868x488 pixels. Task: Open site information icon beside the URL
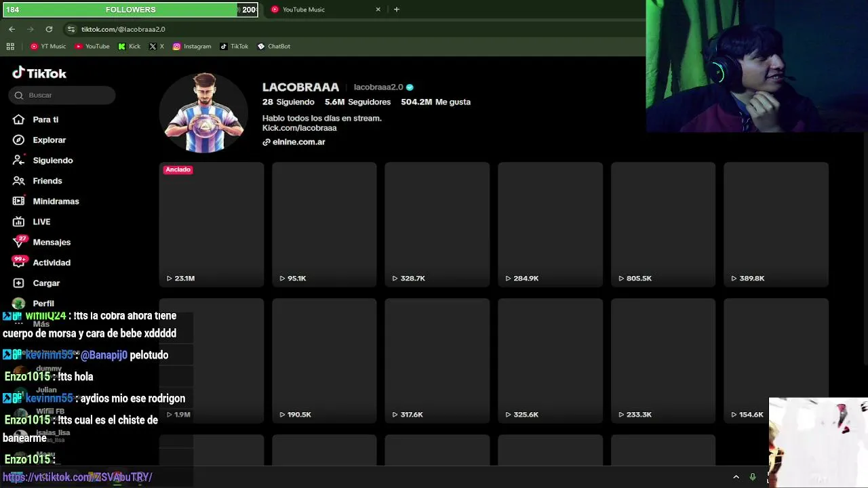(x=71, y=29)
